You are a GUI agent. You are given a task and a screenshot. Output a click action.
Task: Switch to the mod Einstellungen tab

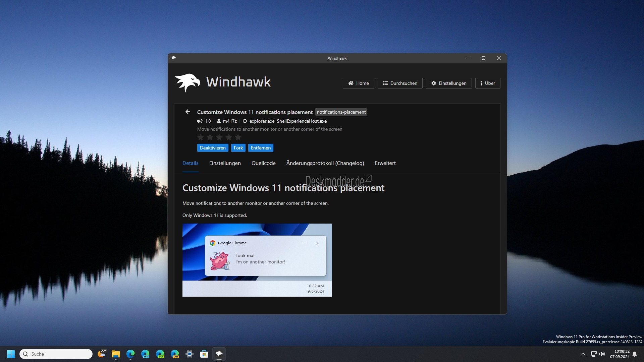point(225,163)
